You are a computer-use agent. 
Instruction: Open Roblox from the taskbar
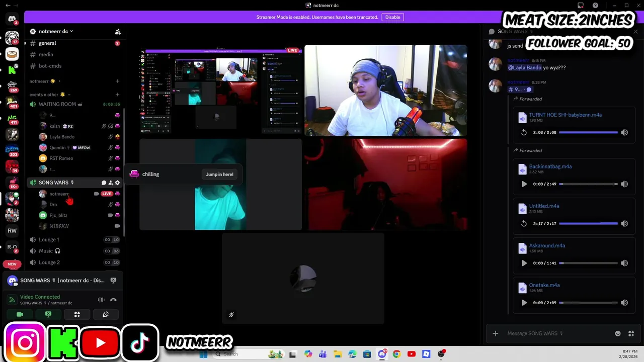click(x=426, y=354)
